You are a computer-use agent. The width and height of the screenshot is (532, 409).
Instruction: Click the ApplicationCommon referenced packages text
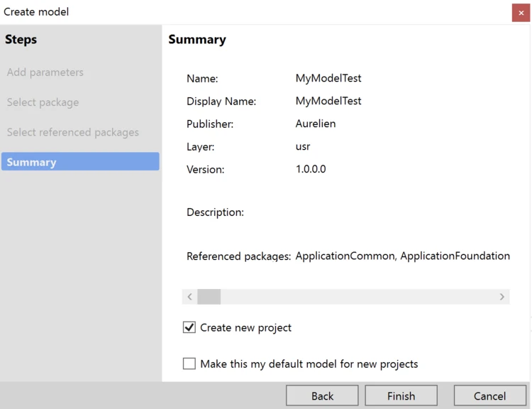[345, 256]
